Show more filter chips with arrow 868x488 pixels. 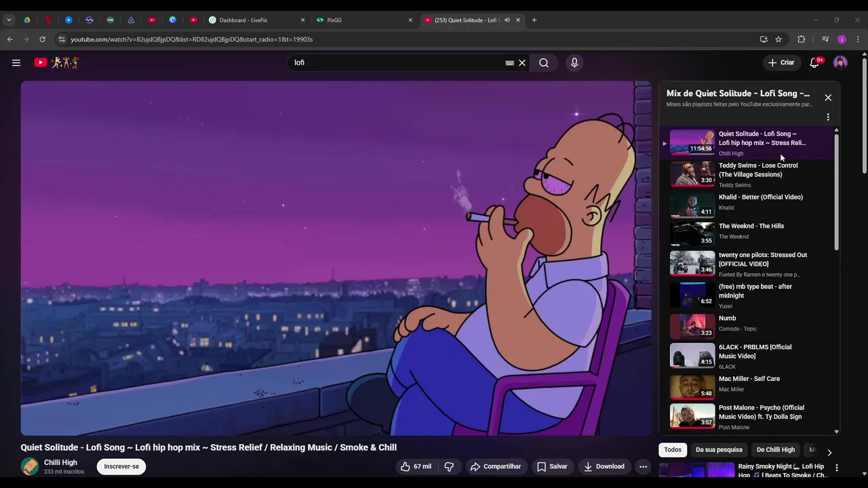(x=829, y=452)
